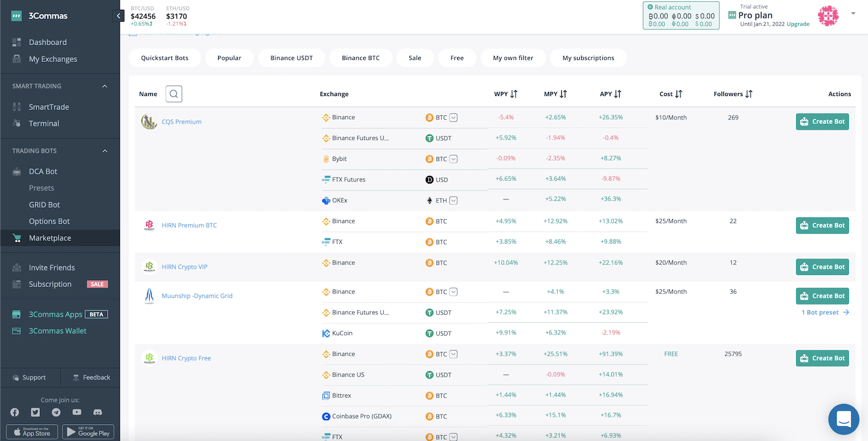868x441 pixels.
Task: Open the YouTube social icon
Action: pyautogui.click(x=77, y=412)
